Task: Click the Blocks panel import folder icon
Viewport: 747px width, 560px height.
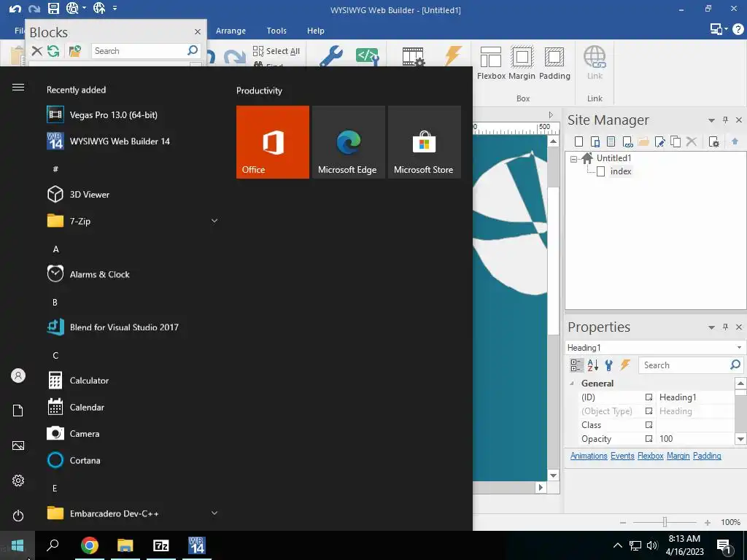Action: 75,51
